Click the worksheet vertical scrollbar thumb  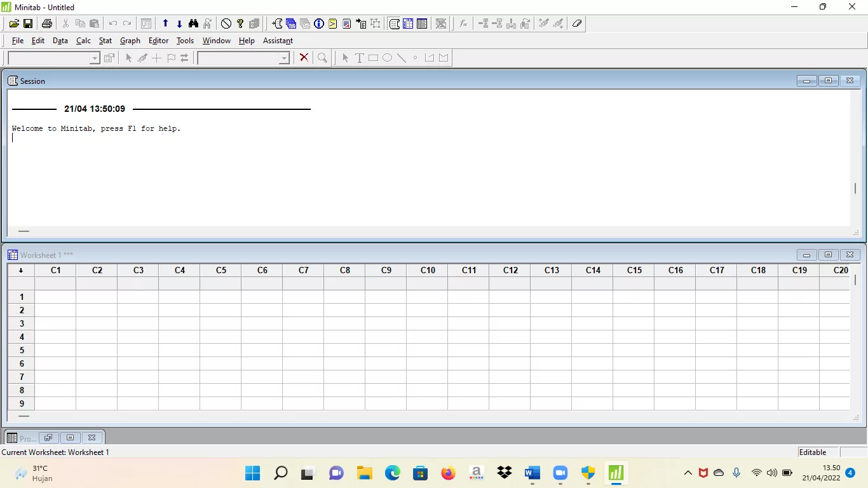point(856,280)
